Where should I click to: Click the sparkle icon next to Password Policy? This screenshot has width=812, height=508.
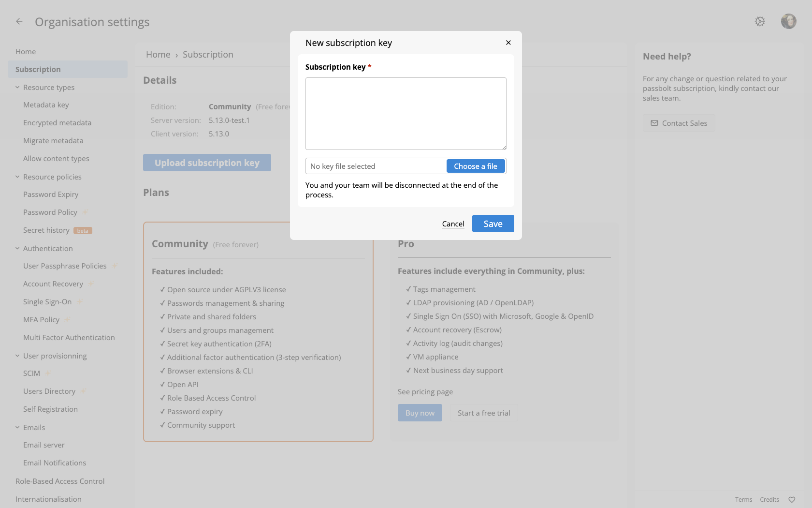coord(85,212)
